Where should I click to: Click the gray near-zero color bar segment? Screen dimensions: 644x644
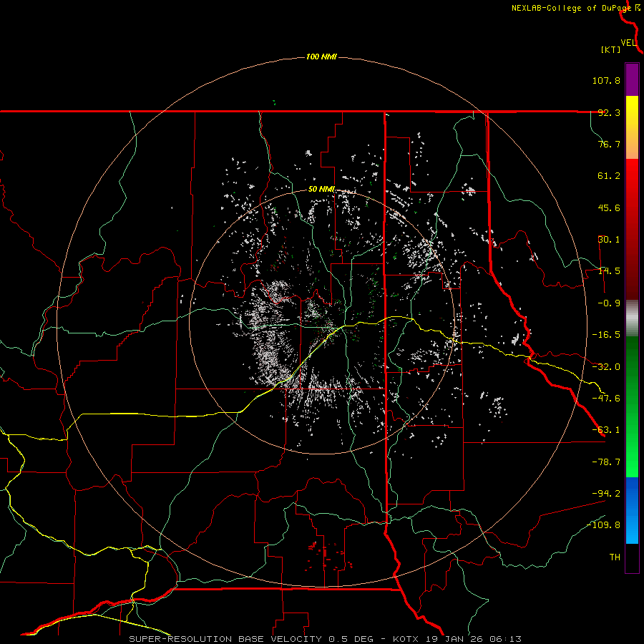pyautogui.click(x=632, y=318)
